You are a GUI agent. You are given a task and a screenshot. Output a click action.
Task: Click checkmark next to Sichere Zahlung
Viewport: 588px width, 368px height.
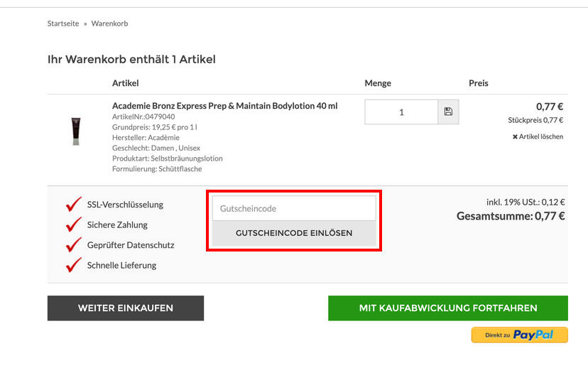tap(74, 224)
